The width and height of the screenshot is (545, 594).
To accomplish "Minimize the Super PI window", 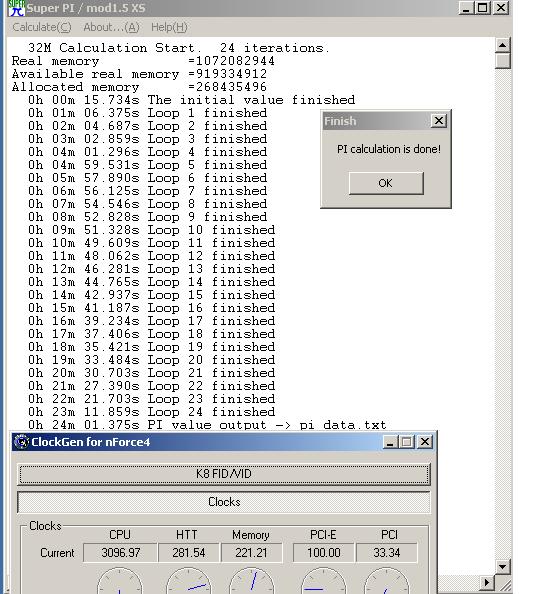I will [466, 8].
